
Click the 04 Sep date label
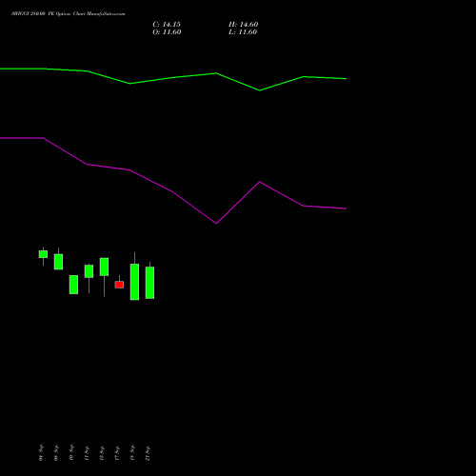tap(41, 453)
